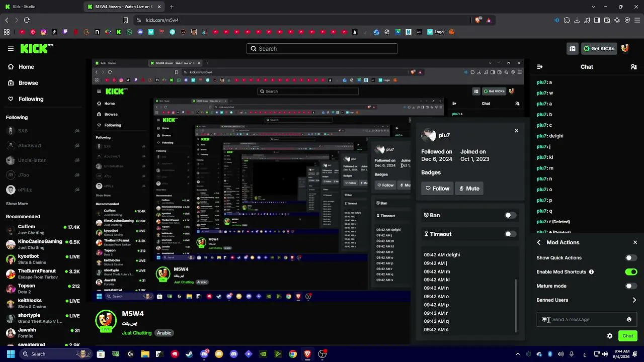Click the plu7 message history scrollbar

[516, 306]
